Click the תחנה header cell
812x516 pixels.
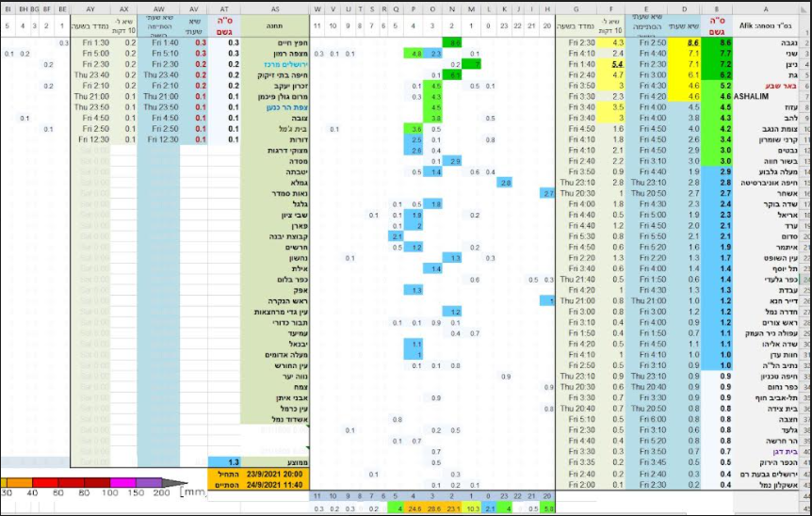(277, 26)
